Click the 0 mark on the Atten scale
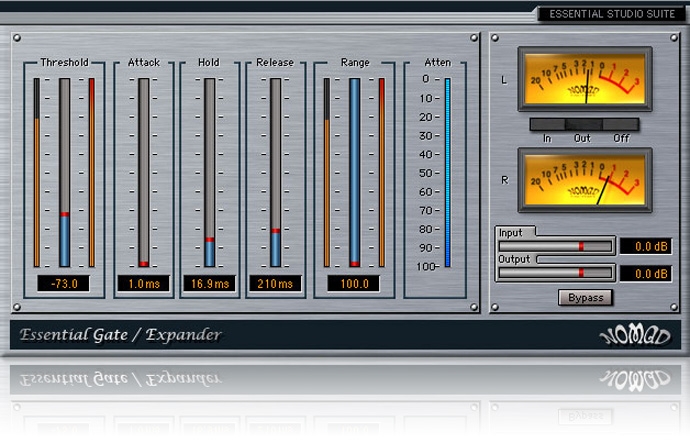The width and height of the screenshot is (690, 443). pos(426,79)
